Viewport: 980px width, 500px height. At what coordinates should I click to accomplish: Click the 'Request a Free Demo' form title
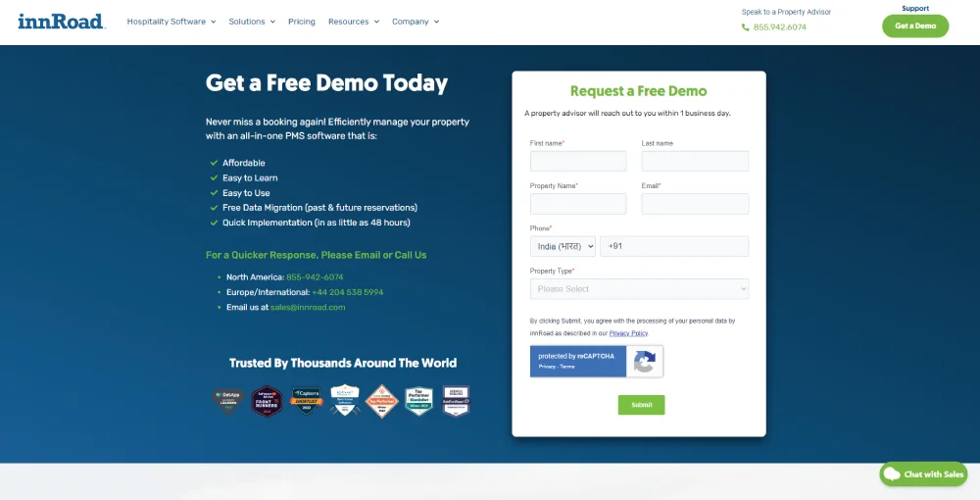tap(638, 91)
